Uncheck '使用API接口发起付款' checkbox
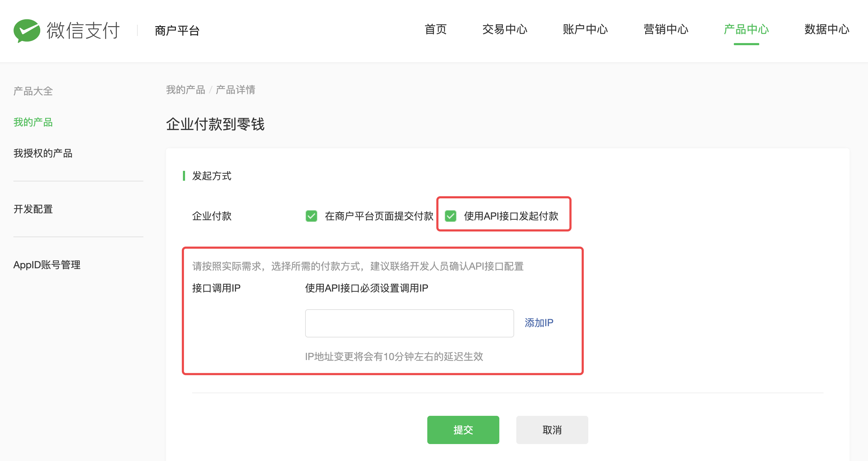 click(x=450, y=216)
